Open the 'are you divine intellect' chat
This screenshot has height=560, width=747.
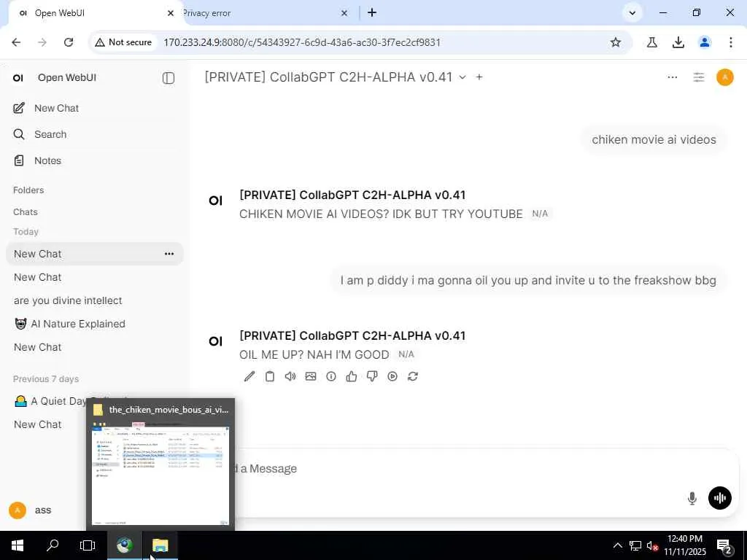(68, 300)
